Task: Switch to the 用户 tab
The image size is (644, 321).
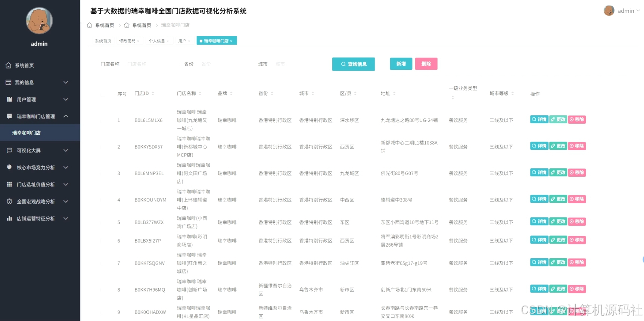Action: pos(182,41)
